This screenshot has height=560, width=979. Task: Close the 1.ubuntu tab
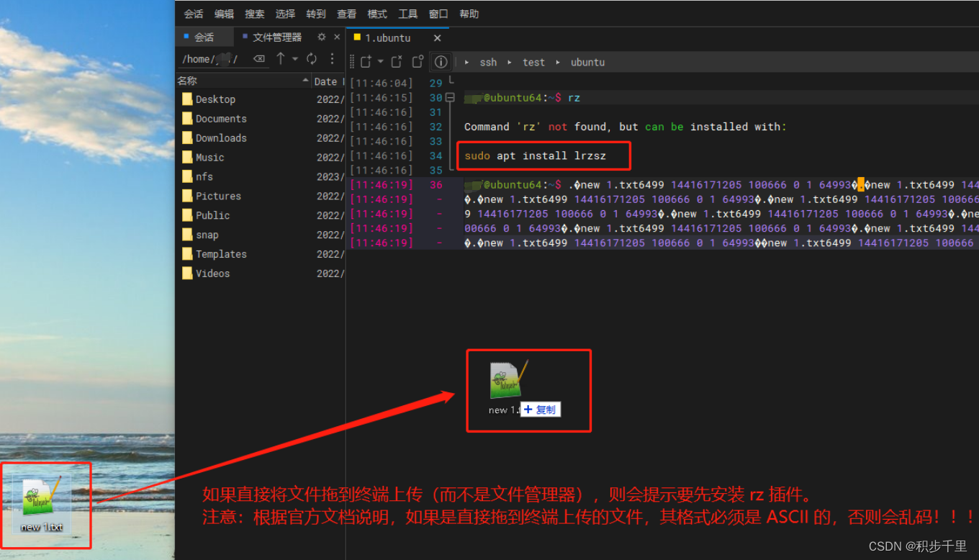437,37
